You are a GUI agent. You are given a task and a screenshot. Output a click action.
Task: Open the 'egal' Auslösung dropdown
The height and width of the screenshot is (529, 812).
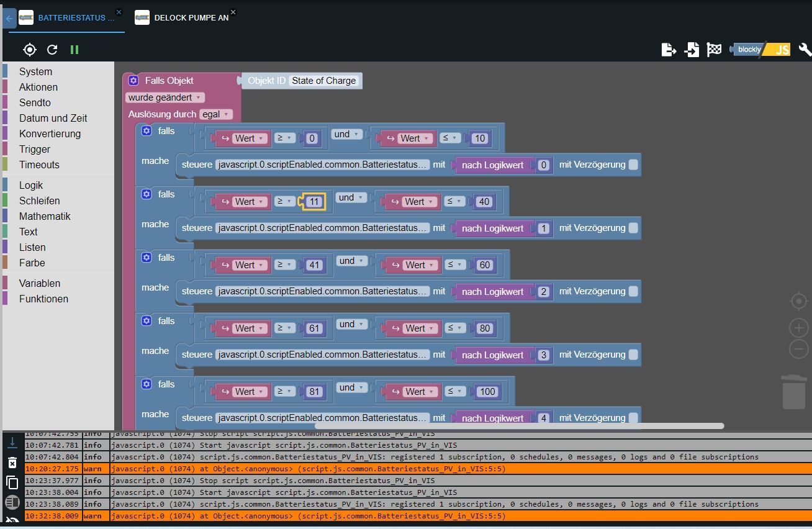(x=216, y=114)
